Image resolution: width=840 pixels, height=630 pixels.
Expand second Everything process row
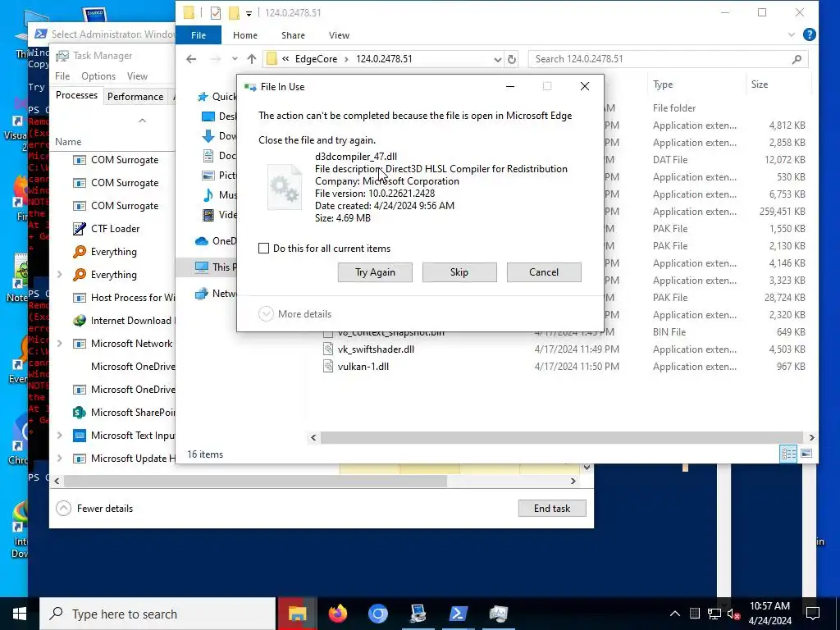tap(59, 275)
